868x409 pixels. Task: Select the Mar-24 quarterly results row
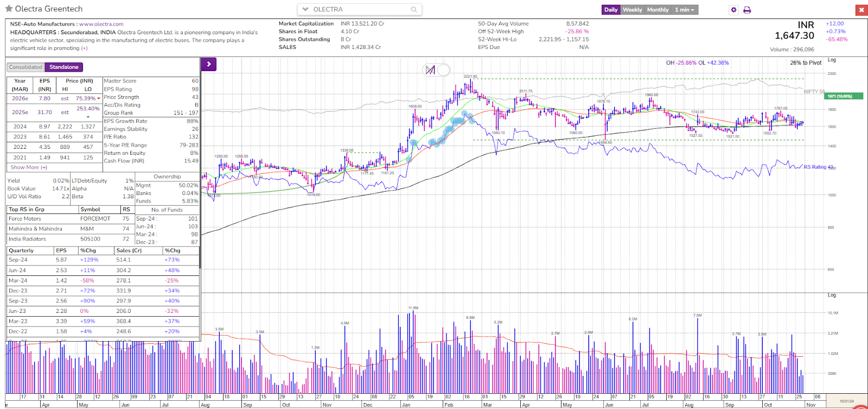click(x=103, y=281)
